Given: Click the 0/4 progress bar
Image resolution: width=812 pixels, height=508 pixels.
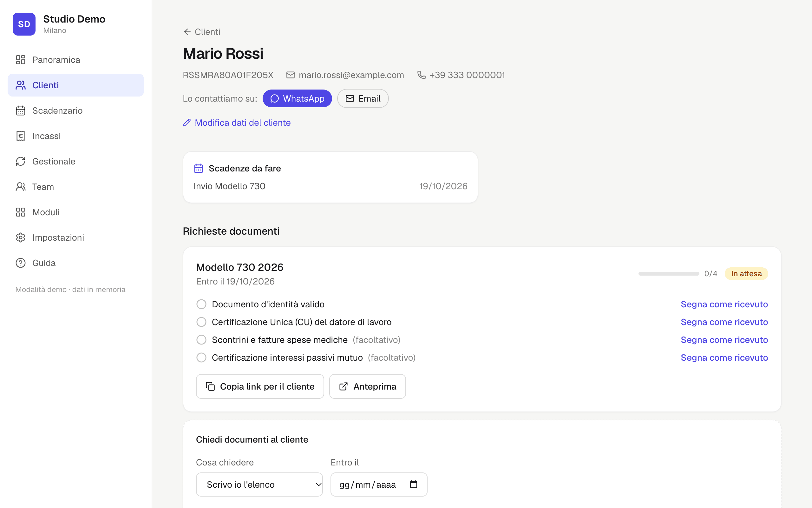Looking at the screenshot, I should pyautogui.click(x=669, y=273).
